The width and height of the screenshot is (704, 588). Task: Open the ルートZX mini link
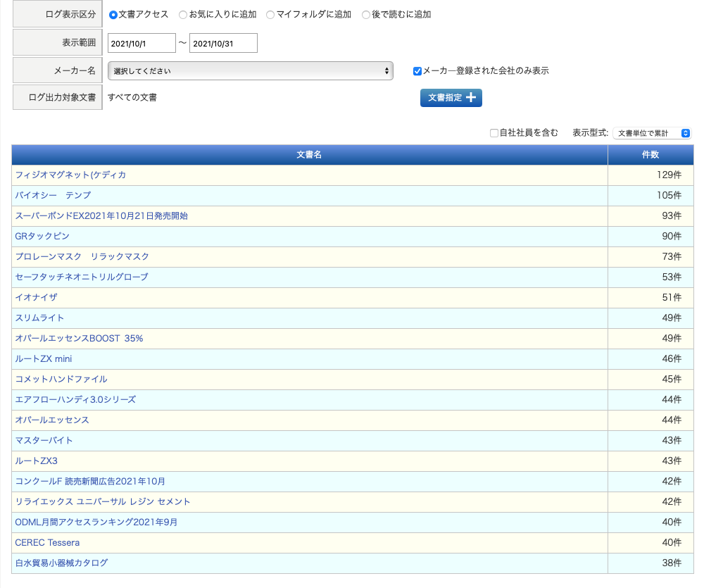click(44, 358)
